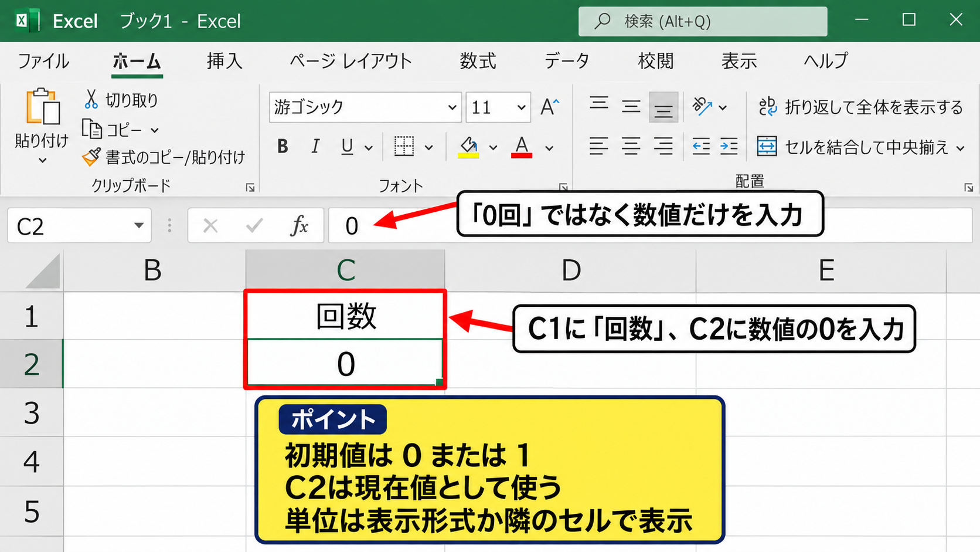Select all cells with the corner triangle
This screenshot has width=980, height=552.
(x=42, y=270)
